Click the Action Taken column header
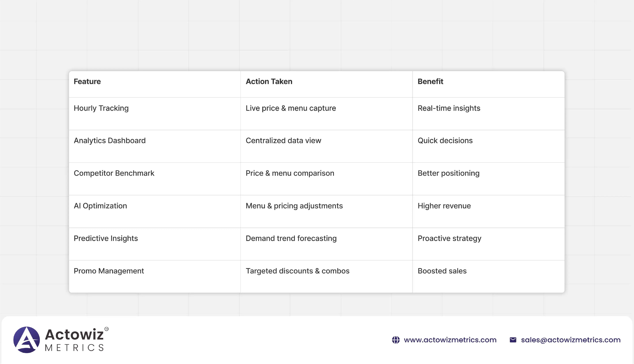The width and height of the screenshot is (634, 364). coord(269,82)
